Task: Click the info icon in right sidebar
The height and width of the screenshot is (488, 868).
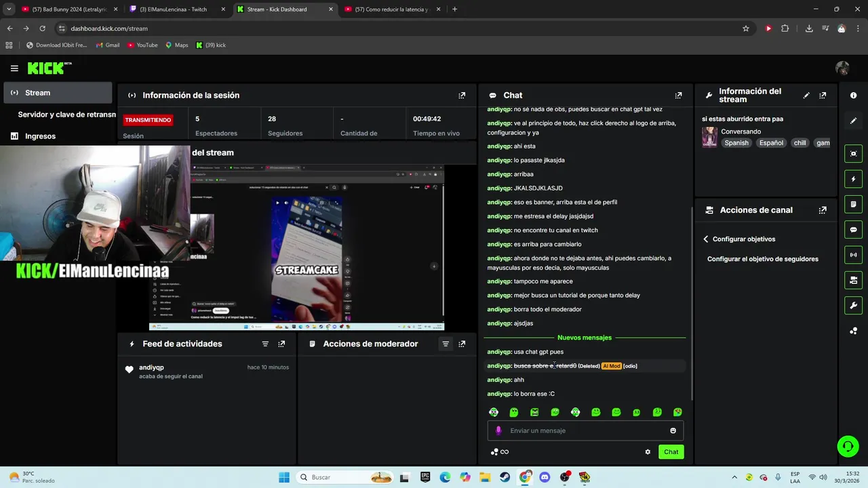Action: pos(854,96)
